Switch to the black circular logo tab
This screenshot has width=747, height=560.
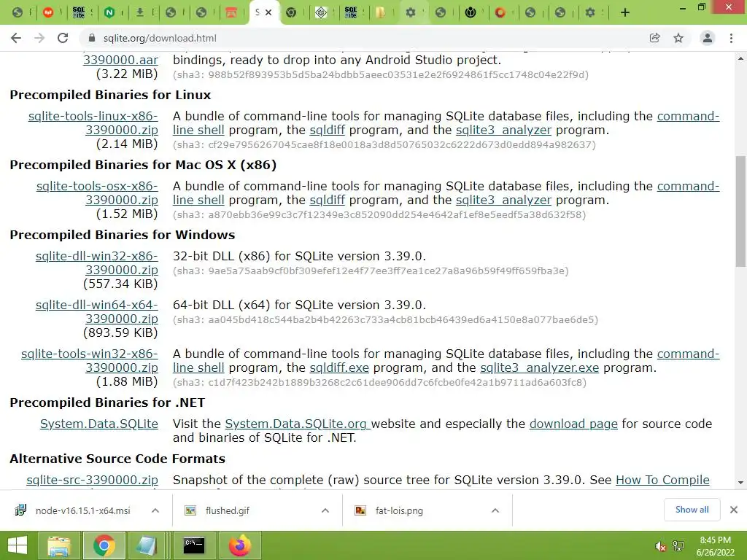pyautogui.click(x=471, y=13)
